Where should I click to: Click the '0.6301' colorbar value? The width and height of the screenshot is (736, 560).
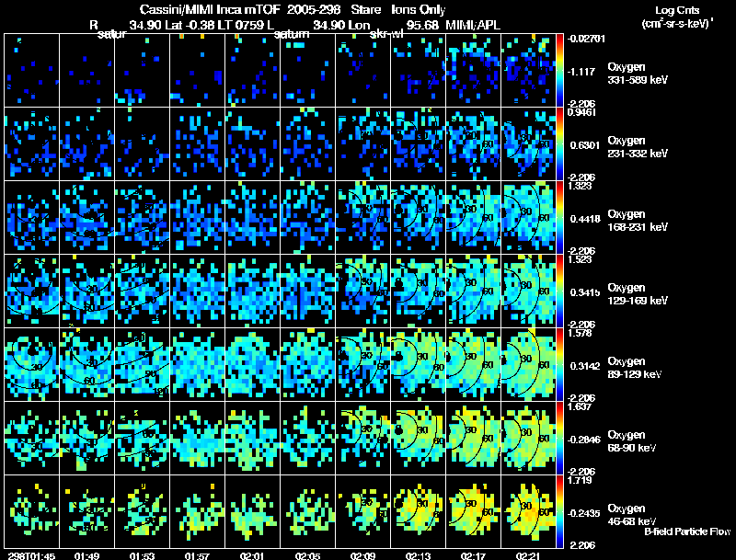coord(585,145)
